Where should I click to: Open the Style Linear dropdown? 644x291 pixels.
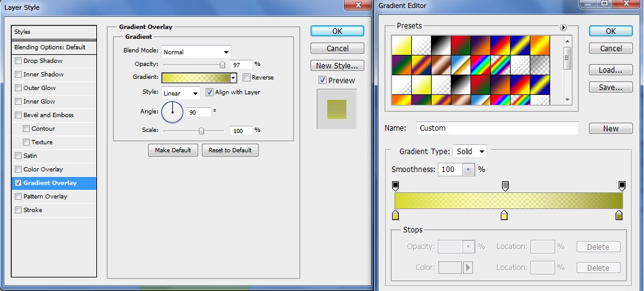click(181, 93)
